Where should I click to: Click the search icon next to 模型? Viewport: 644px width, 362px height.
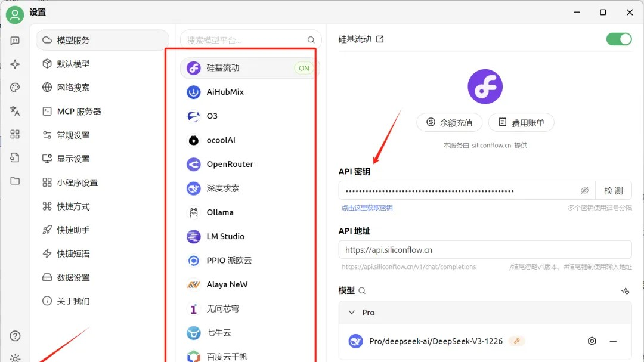pos(362,291)
